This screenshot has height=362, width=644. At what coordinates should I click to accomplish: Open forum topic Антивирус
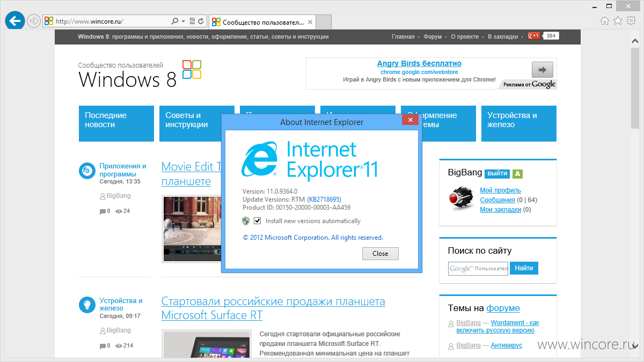(x=506, y=345)
